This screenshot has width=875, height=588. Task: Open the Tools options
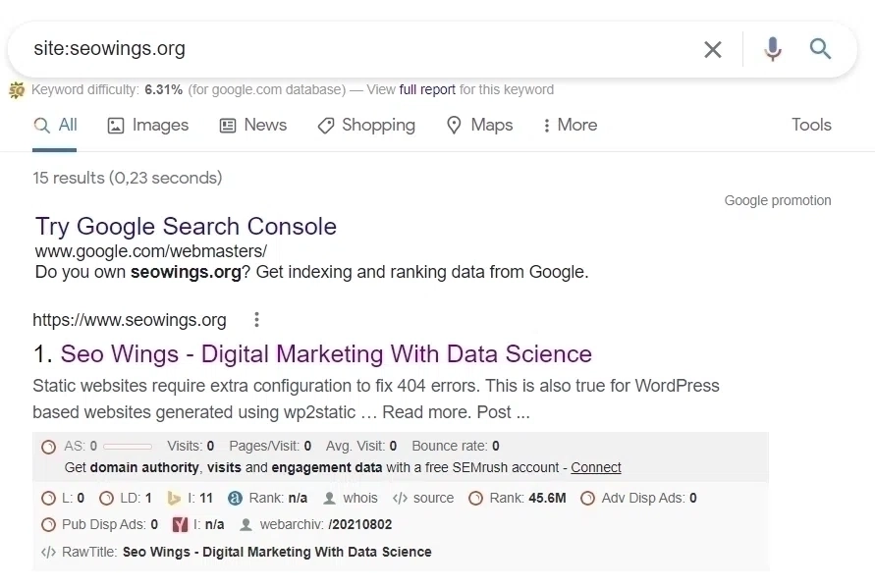click(x=811, y=125)
